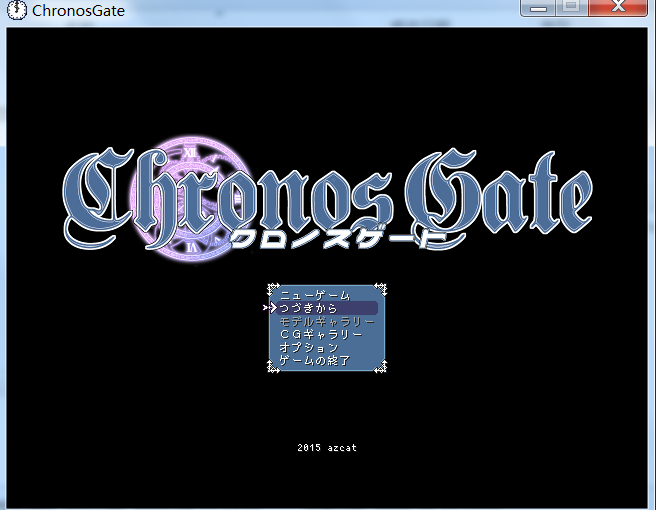Click top-left ornament of menu frame
Image resolution: width=656 pixels, height=510 pixels.
pyautogui.click(x=272, y=289)
